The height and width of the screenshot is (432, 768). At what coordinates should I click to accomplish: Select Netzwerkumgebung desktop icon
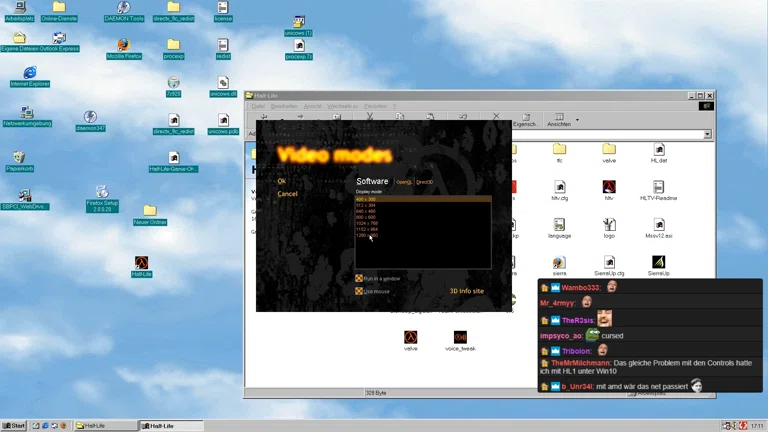coord(27,117)
